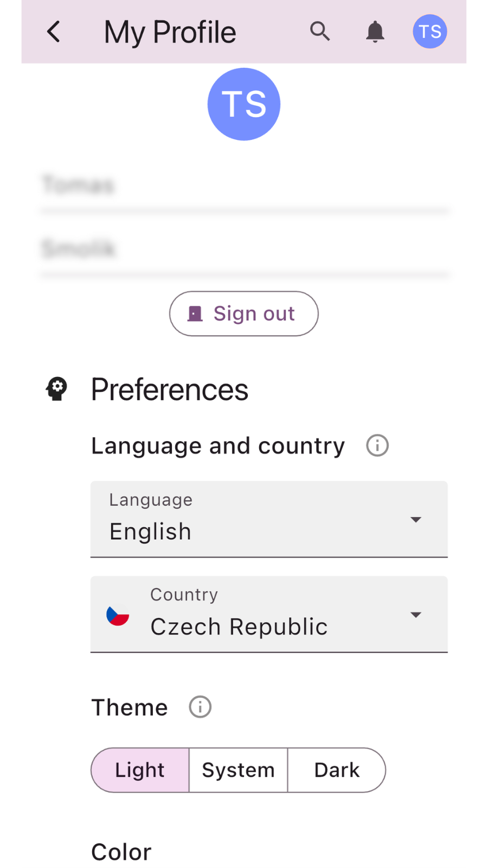Image resolution: width=488 pixels, height=868 pixels.
Task: Go back using the left arrow
Action: (x=53, y=32)
